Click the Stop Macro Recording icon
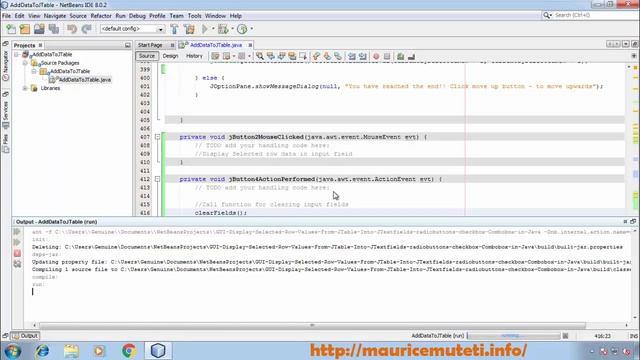640x360 pixels. coord(387,56)
